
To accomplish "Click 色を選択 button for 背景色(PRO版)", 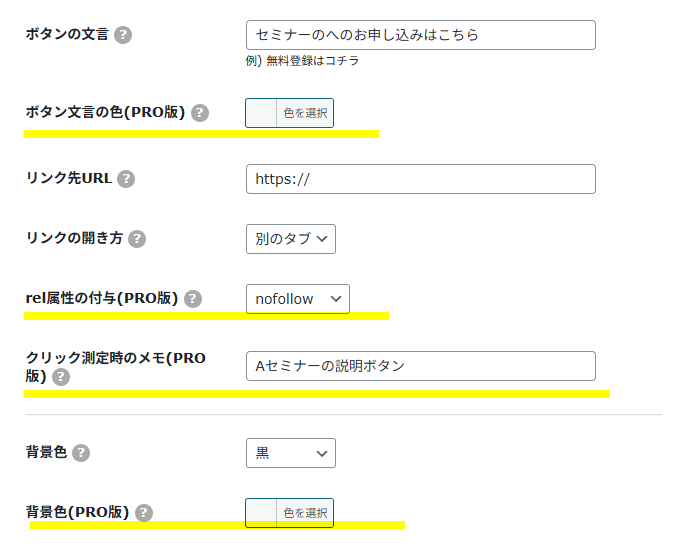I will click(305, 513).
